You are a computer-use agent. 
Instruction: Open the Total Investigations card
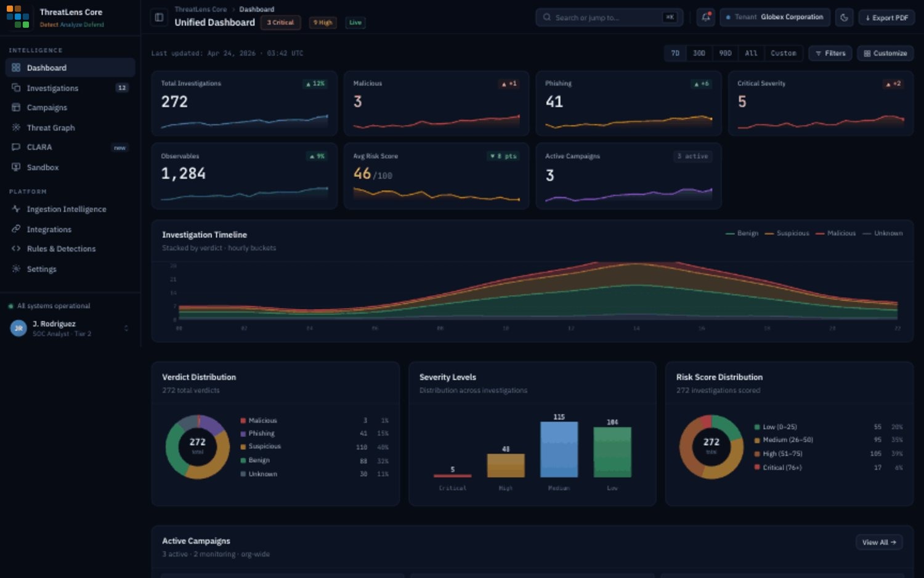(244, 103)
